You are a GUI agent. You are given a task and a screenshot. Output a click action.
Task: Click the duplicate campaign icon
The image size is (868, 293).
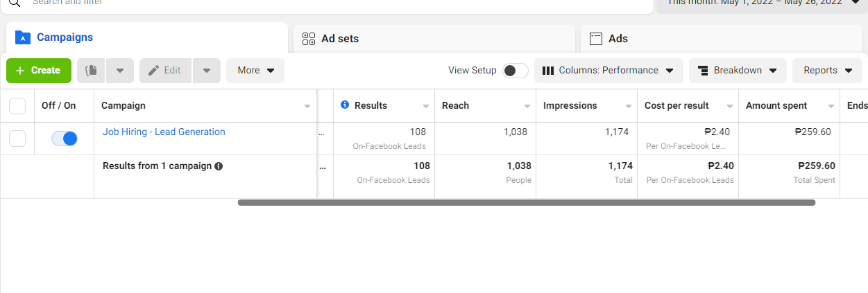[91, 70]
